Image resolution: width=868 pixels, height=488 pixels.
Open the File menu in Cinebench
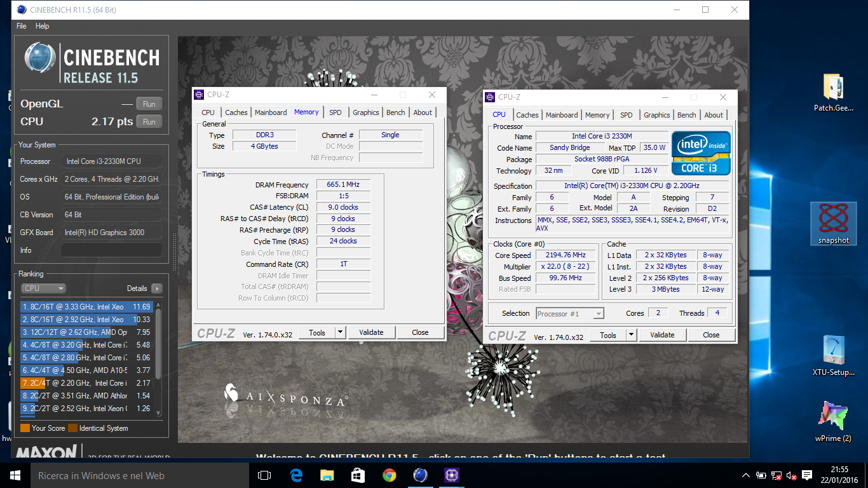pyautogui.click(x=22, y=26)
